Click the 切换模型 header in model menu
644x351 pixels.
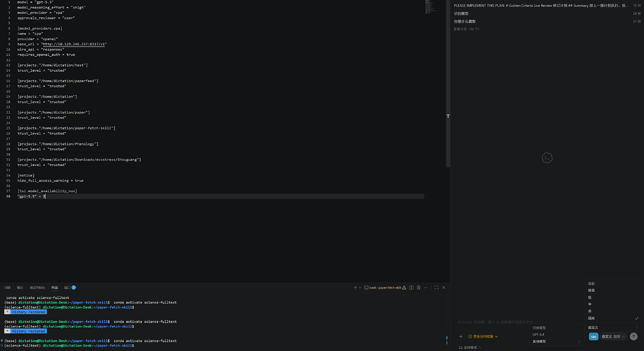(539, 328)
